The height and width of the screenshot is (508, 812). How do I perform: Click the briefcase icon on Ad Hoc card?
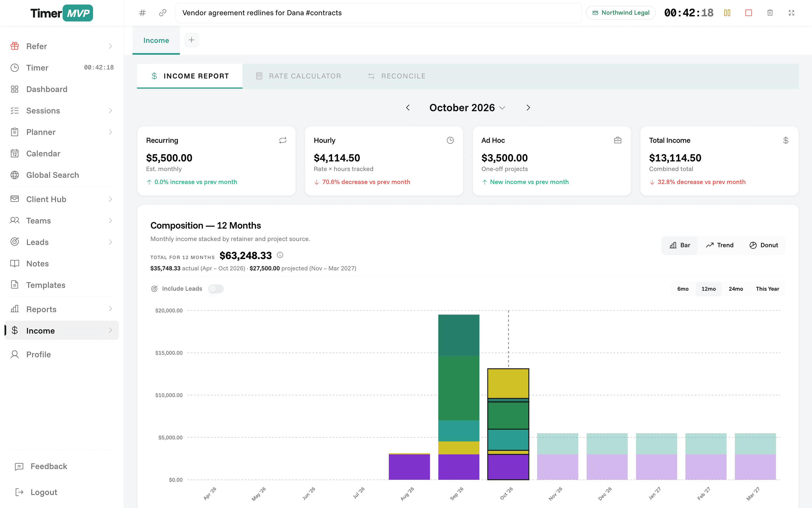pyautogui.click(x=618, y=141)
